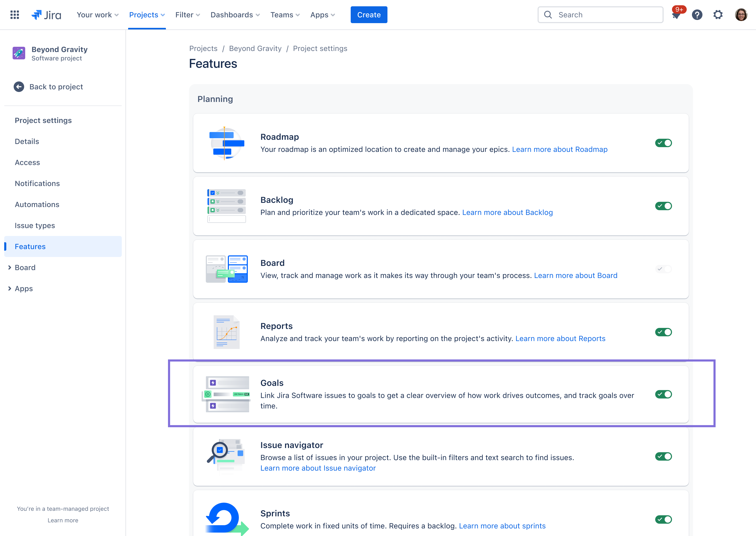Click the Backlog feature illustration
This screenshot has height=536, width=756.
227,206
